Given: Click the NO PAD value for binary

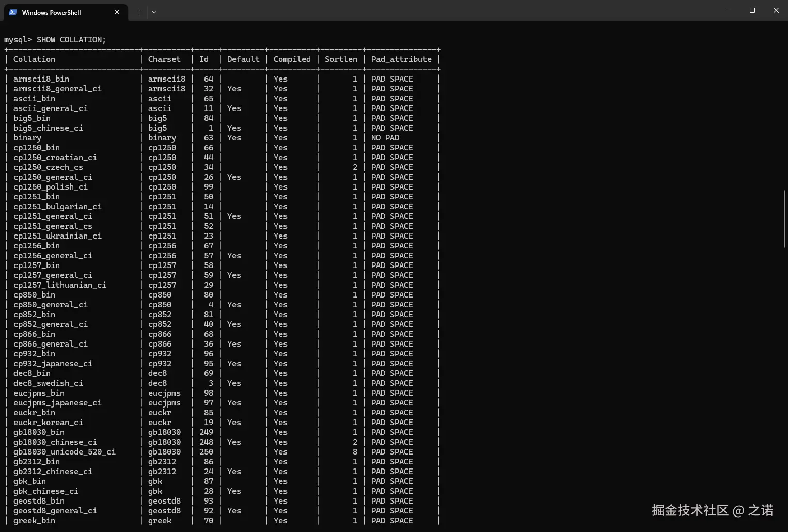Looking at the screenshot, I should point(385,137).
